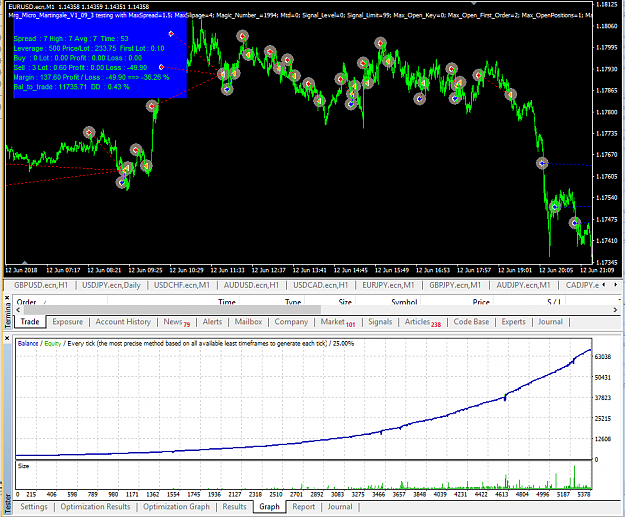
Task: Click the "Bal_to_trade : 11735.71" line
Action: pos(71,86)
